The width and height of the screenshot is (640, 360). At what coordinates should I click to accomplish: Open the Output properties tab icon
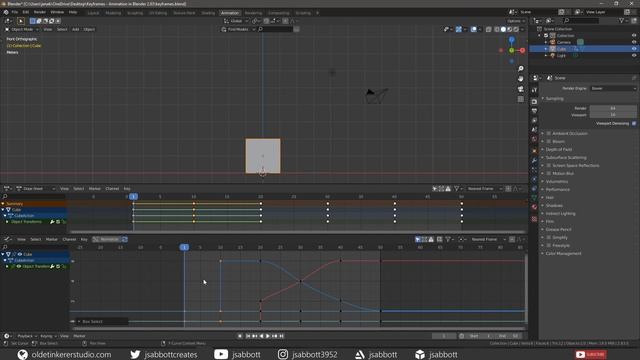(534, 111)
